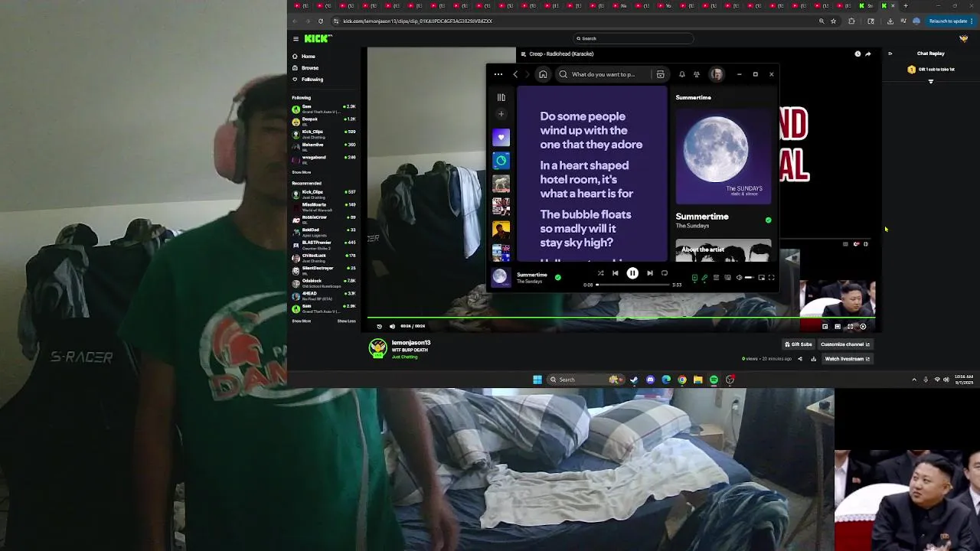Click the Kick search field
The image size is (980, 551).
click(634, 38)
